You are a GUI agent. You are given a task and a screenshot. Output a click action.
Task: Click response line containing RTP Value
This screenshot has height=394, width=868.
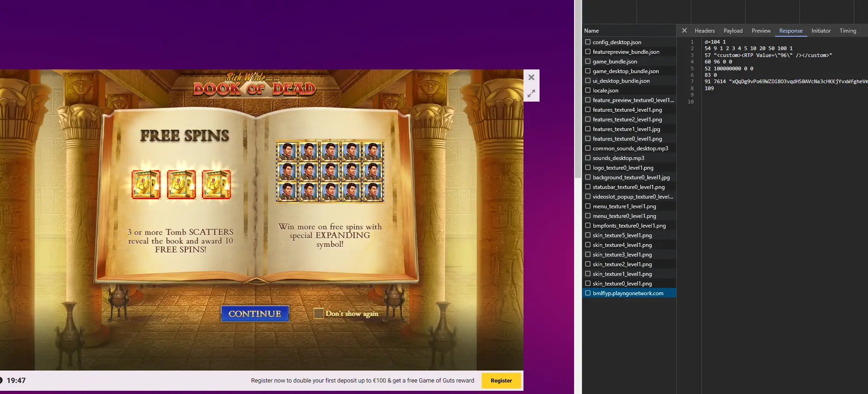click(x=768, y=55)
